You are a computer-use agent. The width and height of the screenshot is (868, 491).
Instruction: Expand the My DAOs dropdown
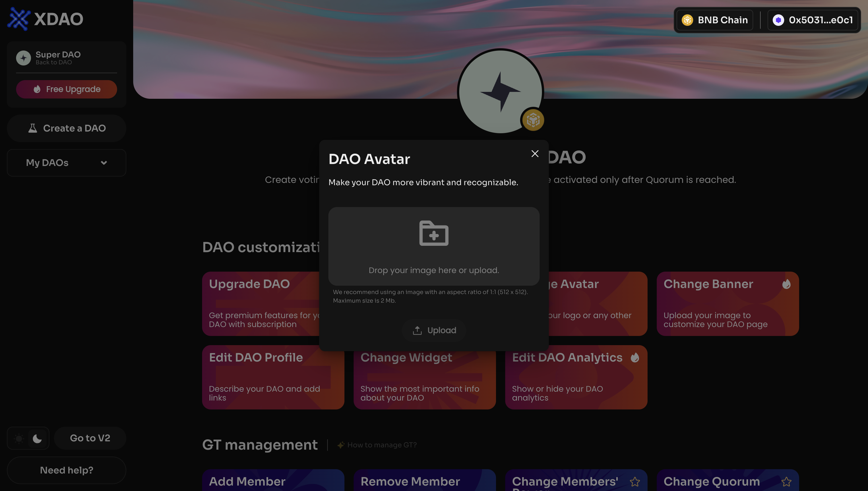[x=66, y=163]
